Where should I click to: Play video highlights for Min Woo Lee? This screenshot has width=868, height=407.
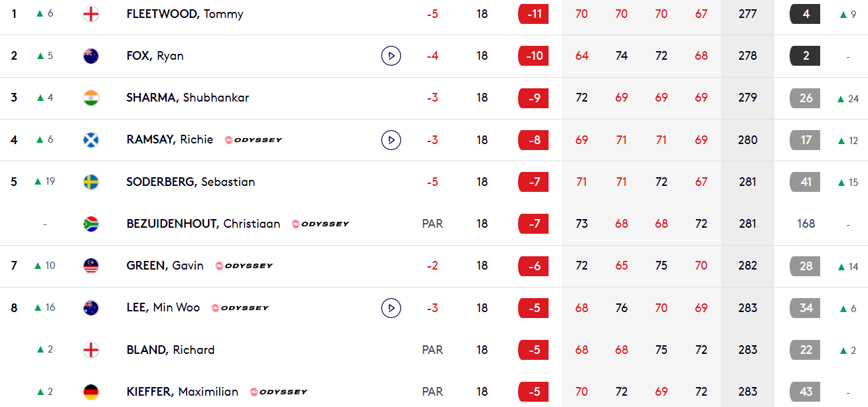pos(391,308)
